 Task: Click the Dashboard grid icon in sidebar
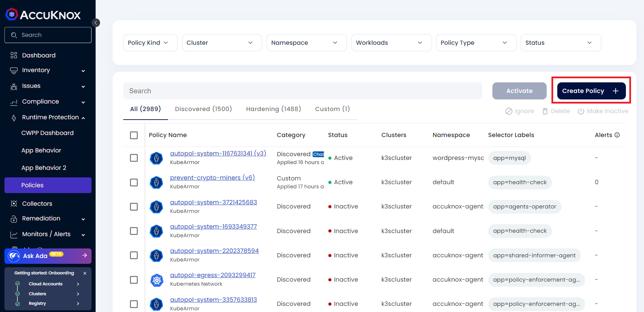14,55
